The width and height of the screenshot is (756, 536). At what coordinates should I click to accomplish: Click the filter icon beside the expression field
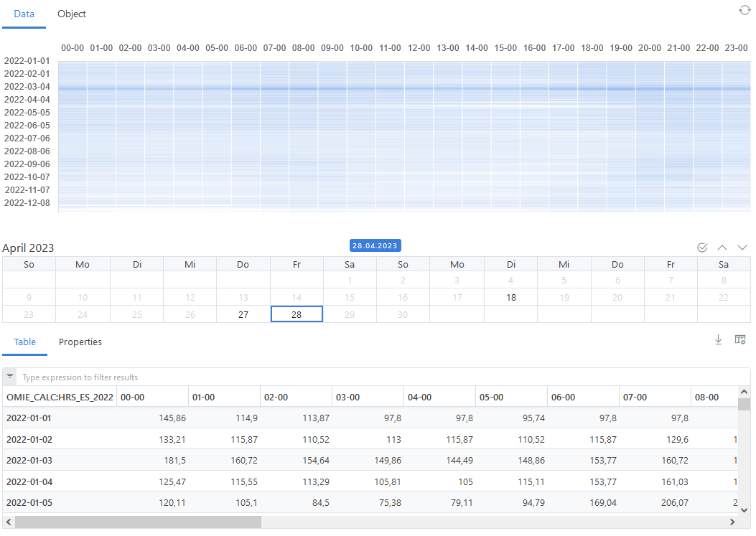(x=10, y=377)
